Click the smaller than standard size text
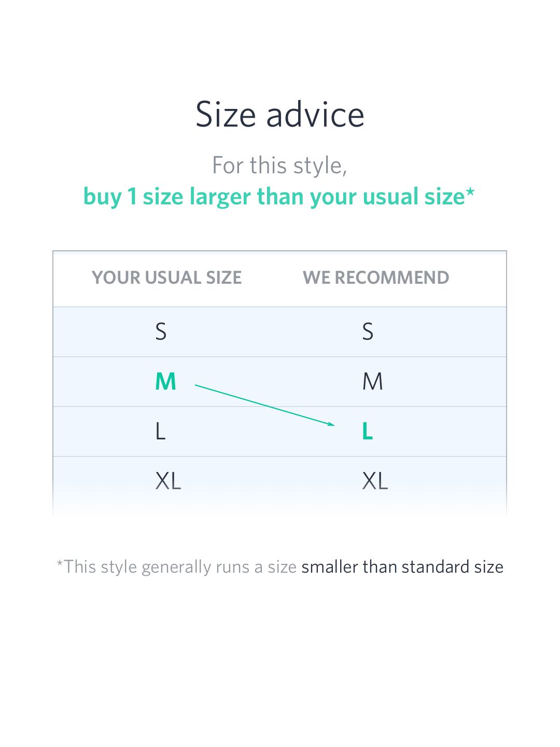560x747 pixels. pos(402,566)
